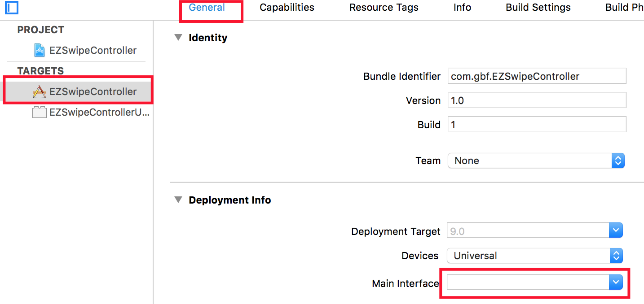Click the Version field showing 1.0

click(x=537, y=100)
